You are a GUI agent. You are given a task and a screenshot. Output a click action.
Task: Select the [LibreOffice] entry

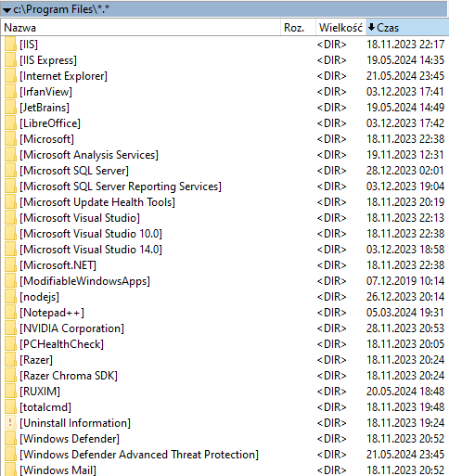coord(50,123)
